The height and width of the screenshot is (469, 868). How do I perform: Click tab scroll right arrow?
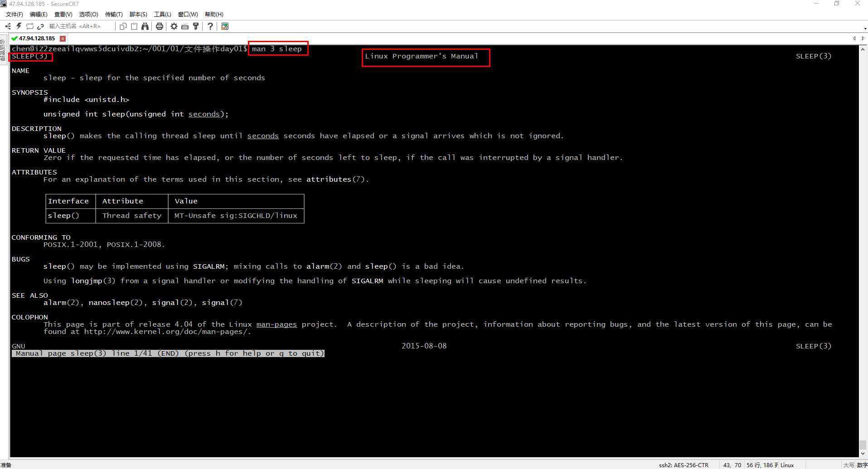click(863, 39)
